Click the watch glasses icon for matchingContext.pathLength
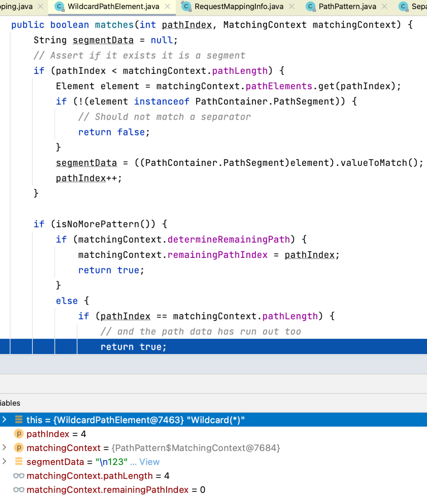Viewport: 427px width, 504px height. [x=19, y=476]
